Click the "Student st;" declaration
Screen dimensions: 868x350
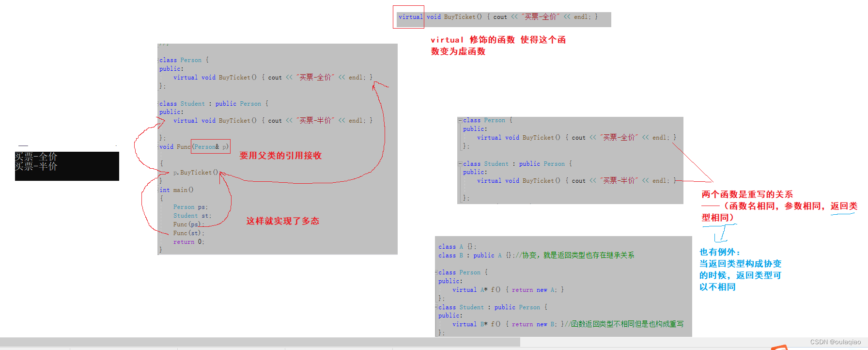[192, 216]
